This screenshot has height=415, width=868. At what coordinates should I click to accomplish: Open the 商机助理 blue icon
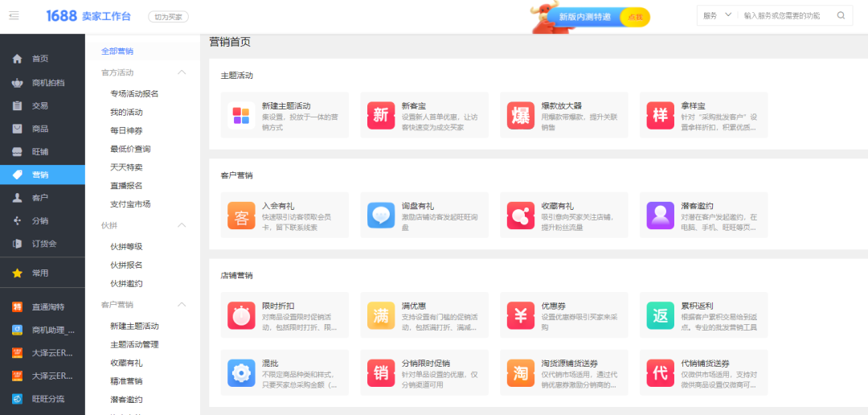[x=17, y=331]
